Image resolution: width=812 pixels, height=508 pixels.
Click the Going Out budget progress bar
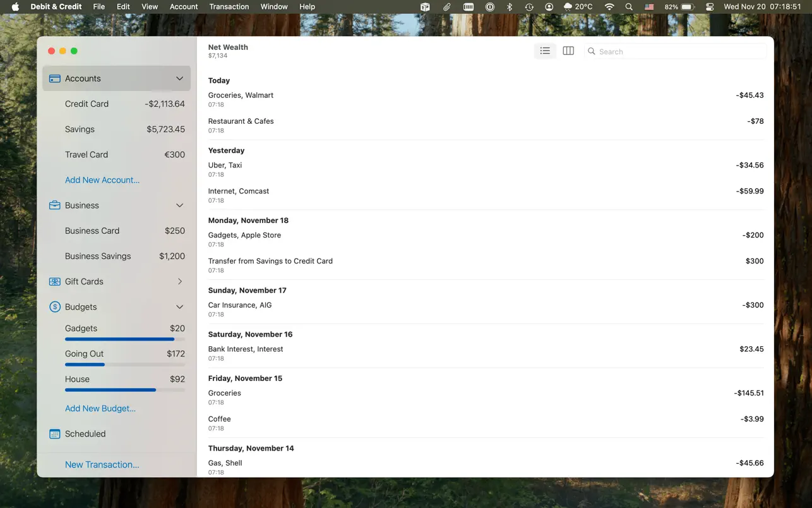click(124, 365)
